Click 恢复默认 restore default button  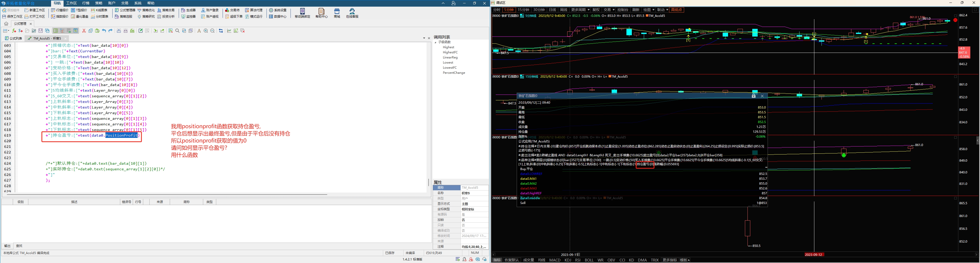pyautogui.click(x=512, y=260)
